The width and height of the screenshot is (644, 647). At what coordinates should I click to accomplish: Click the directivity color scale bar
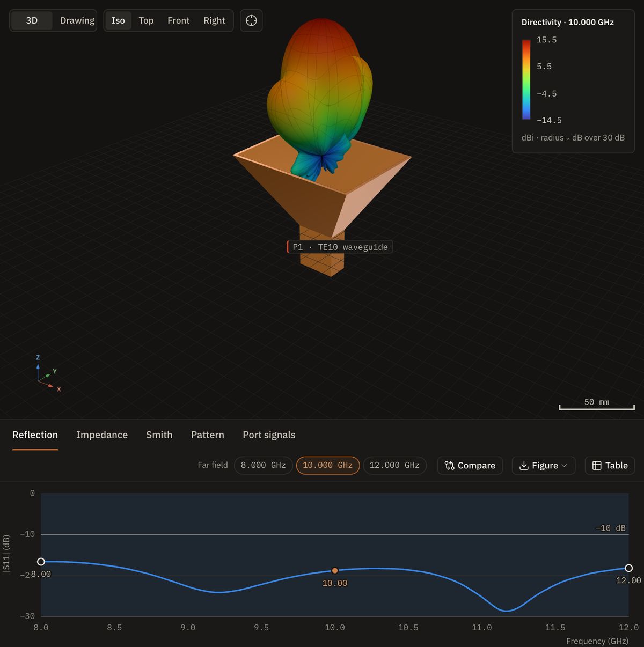(x=526, y=79)
